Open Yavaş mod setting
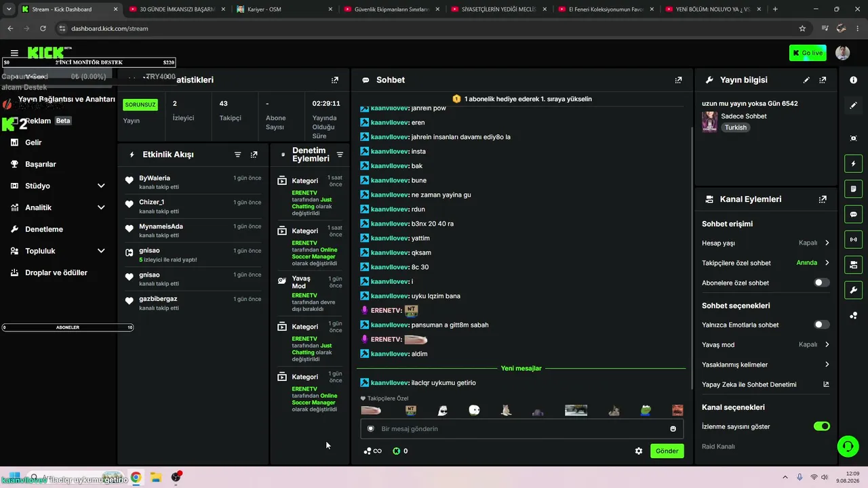 click(766, 344)
